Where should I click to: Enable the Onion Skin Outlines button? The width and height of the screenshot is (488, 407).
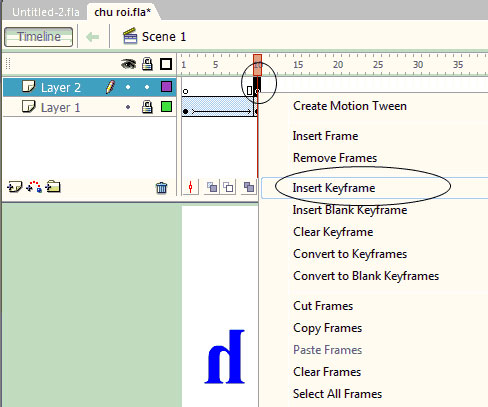229,187
